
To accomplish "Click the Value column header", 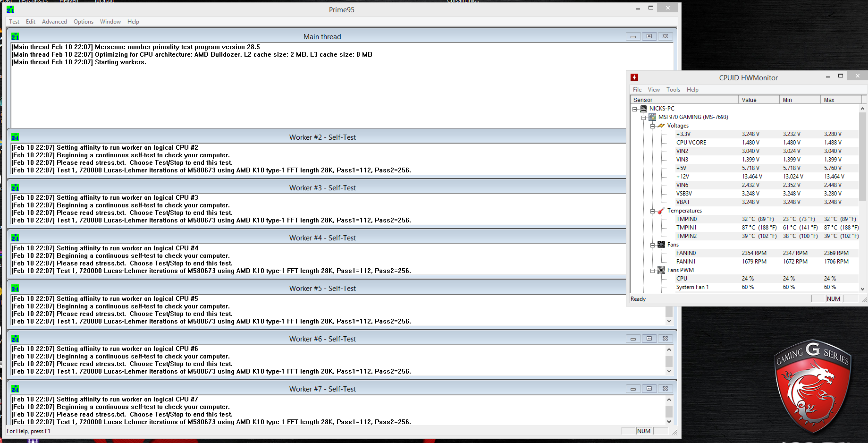I will pyautogui.click(x=759, y=100).
